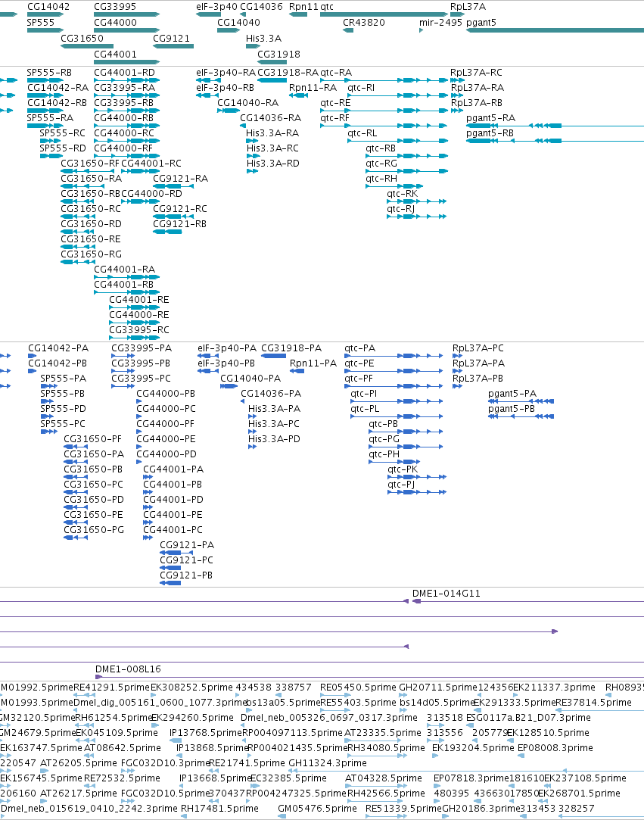Viewport: 644px width, 820px height.
Task: Click cDNA EK193204.5prime
Action: pos(473,748)
